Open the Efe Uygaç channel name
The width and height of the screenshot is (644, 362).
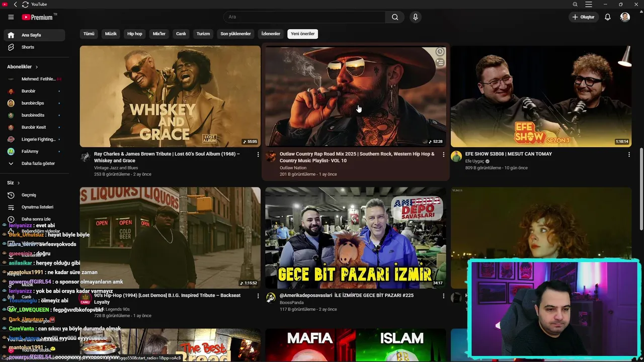(474, 161)
